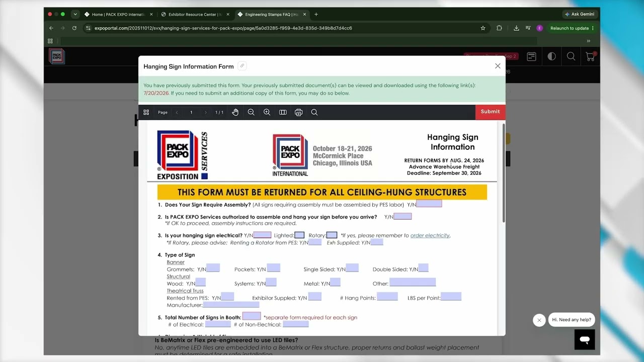Open the site calendar icon

pos(531,57)
